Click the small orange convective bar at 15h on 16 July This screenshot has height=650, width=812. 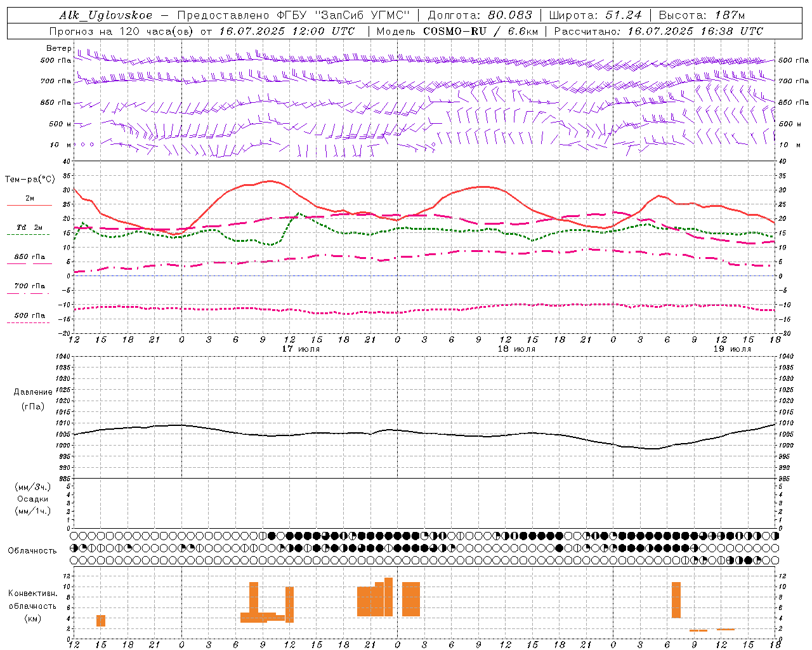pyautogui.click(x=101, y=621)
